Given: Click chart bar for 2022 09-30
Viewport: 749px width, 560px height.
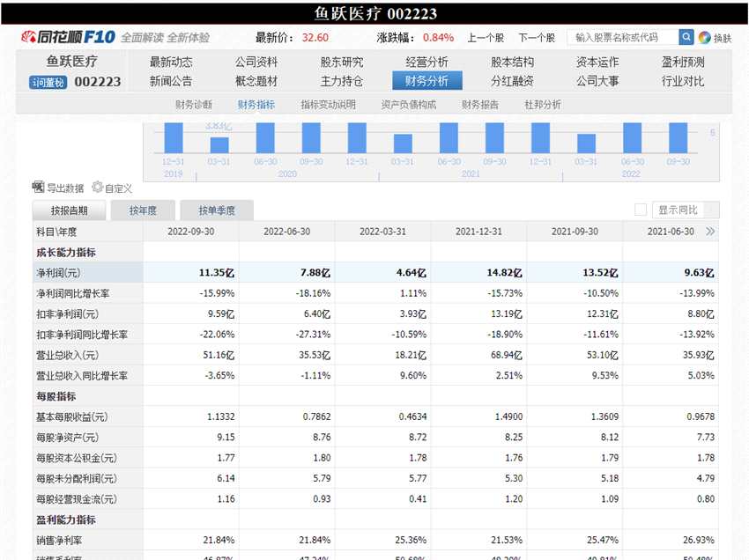Looking at the screenshot, I should (679, 138).
